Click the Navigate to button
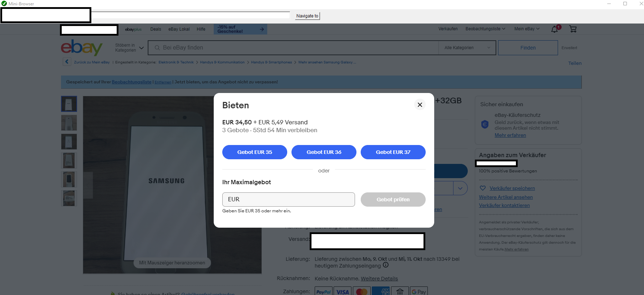This screenshot has width=644, height=295. click(x=307, y=16)
